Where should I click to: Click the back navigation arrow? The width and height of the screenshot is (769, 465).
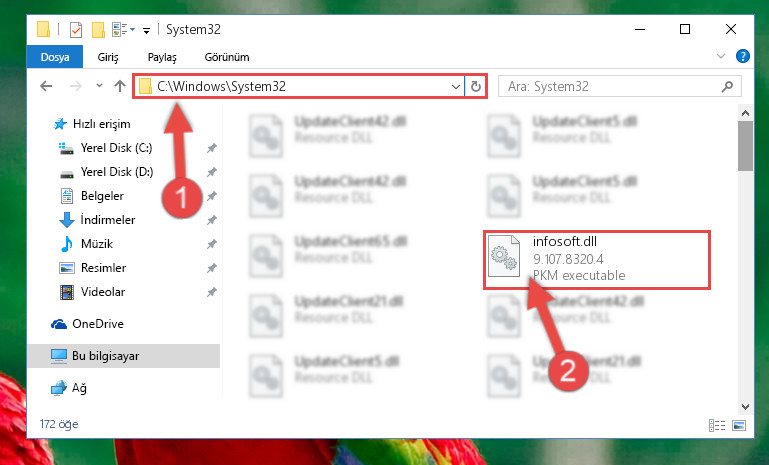point(46,86)
